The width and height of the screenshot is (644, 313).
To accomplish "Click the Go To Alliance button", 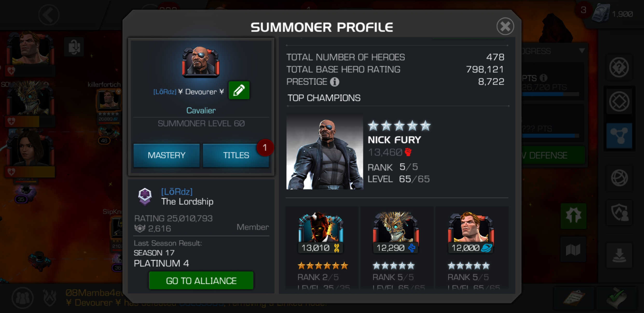I will [x=201, y=280].
